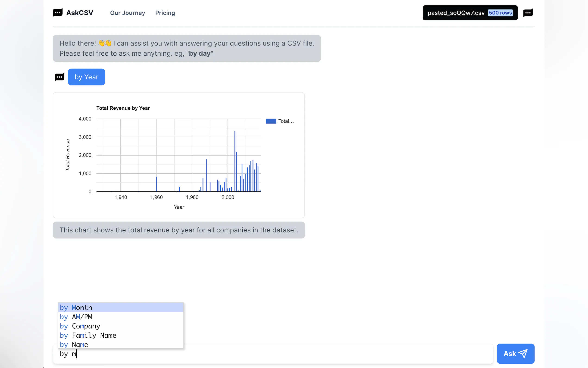Click the Total Revenue by Year chart title
The width and height of the screenshot is (588, 368).
123,108
